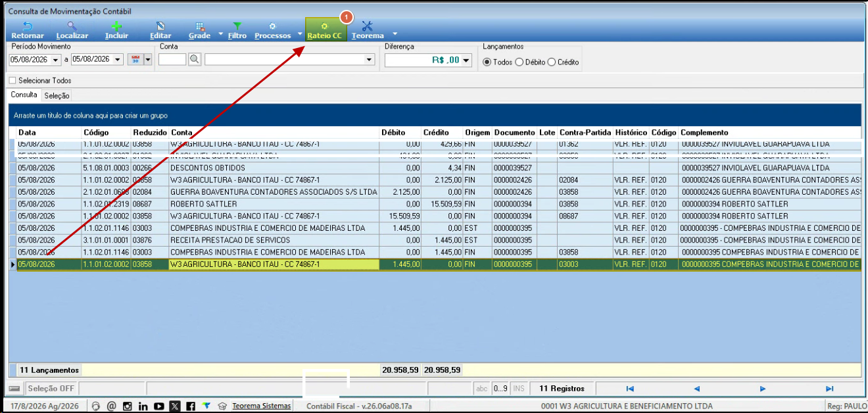This screenshot has height=413, width=868.
Task: Select the DESCONTOS OBTIDOS row
Action: (x=438, y=168)
